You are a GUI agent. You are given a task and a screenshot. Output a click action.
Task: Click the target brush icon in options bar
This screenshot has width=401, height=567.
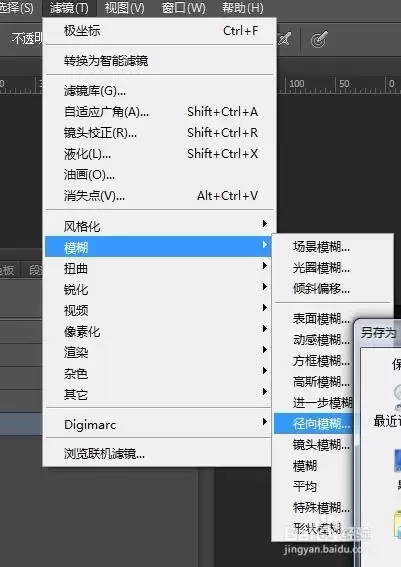(x=319, y=39)
